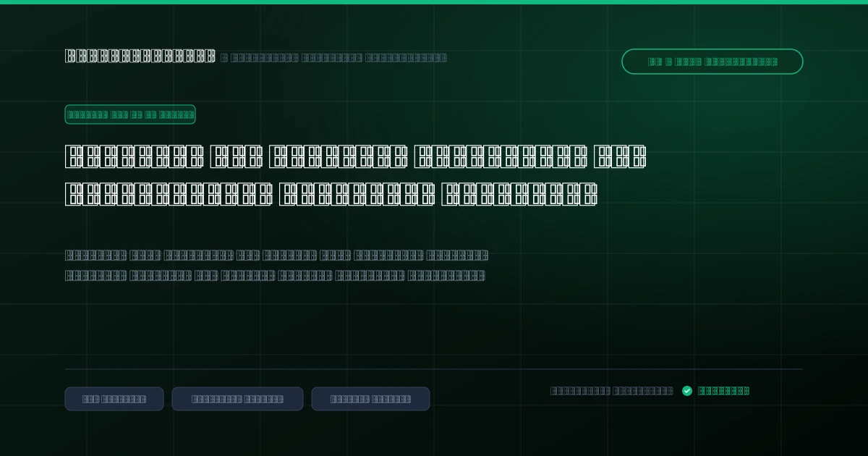Image resolution: width=868 pixels, height=456 pixels.
Task: Choose the middle gray chip in the footer
Action: pyautogui.click(x=237, y=399)
